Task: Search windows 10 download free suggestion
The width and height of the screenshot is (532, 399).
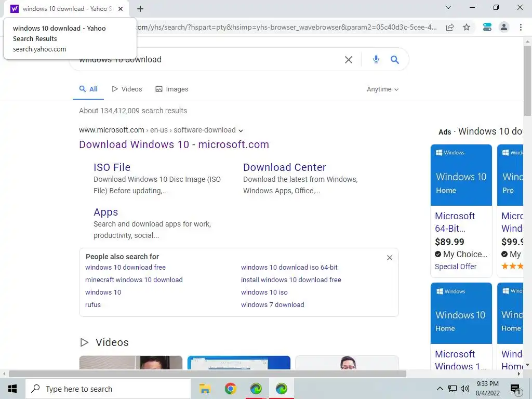Action: click(126, 268)
